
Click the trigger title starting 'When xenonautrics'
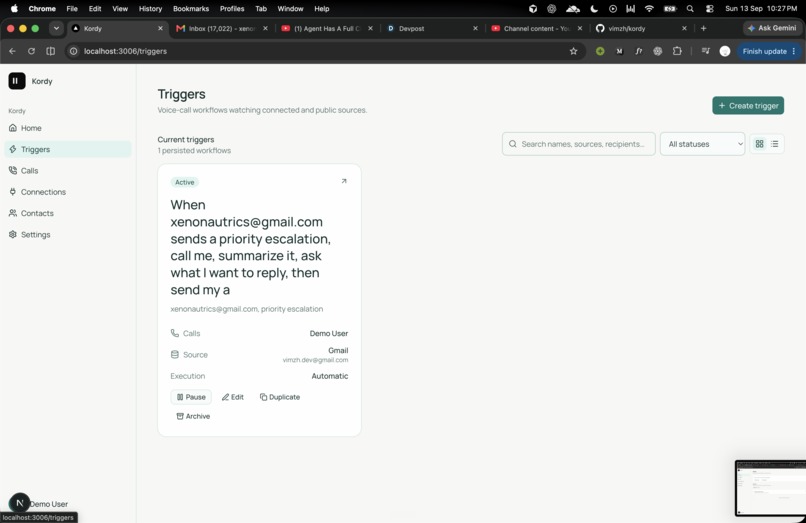pos(250,247)
